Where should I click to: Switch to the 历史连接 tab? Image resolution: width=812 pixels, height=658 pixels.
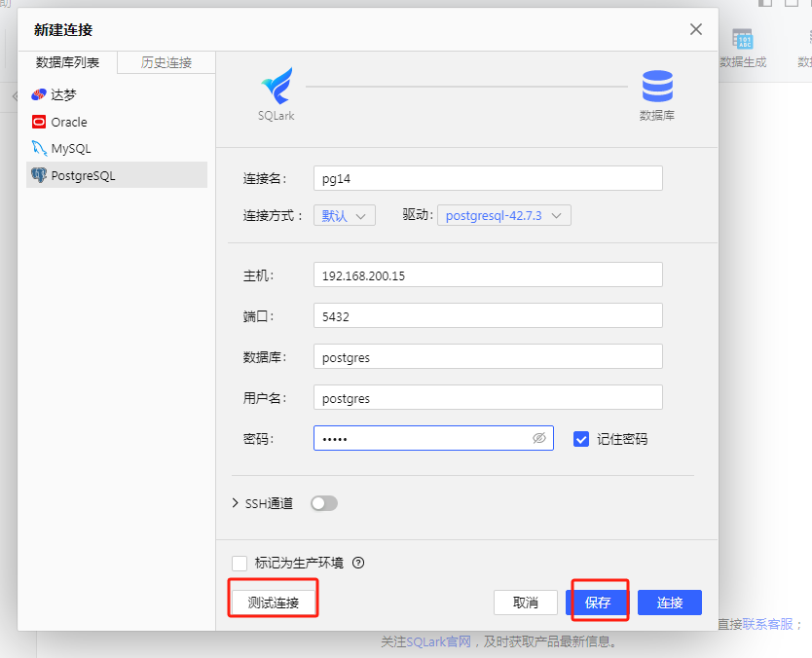click(166, 62)
